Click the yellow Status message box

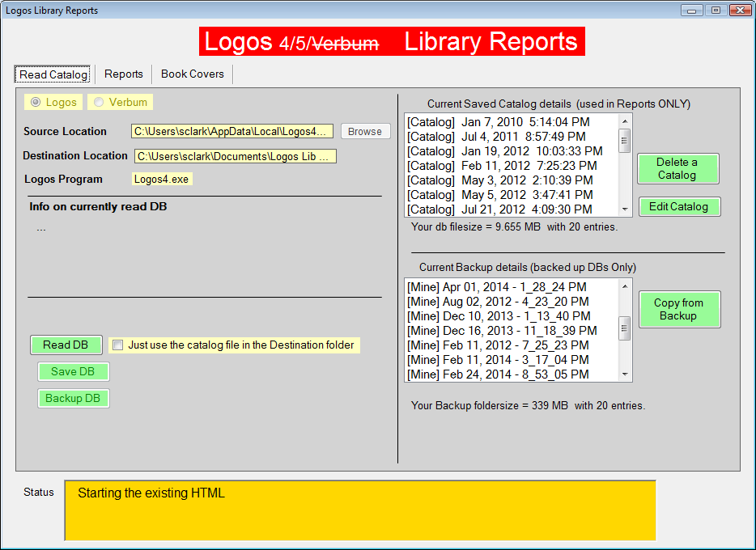point(360,510)
